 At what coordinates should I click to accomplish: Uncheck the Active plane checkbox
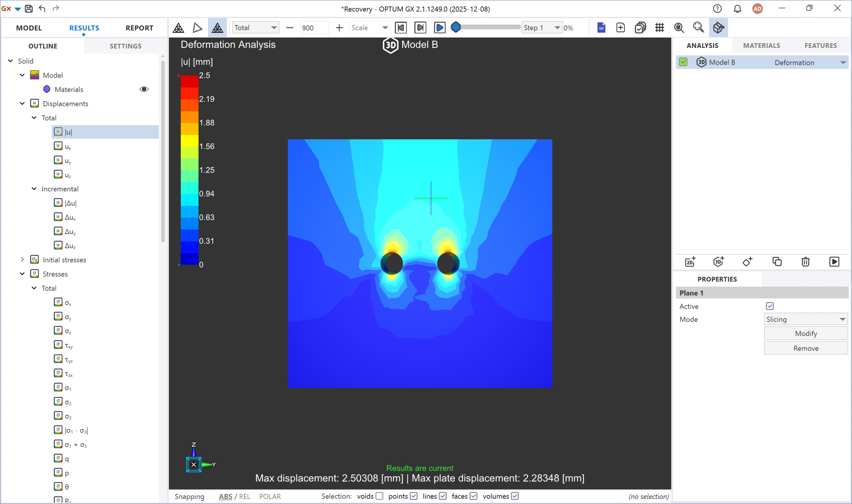[769, 306]
